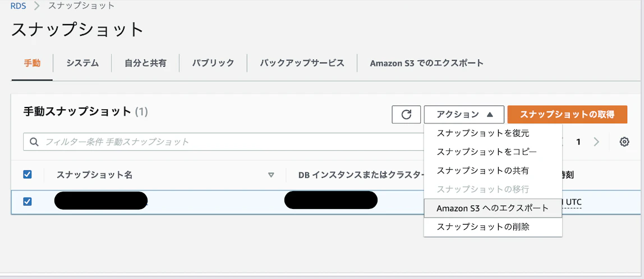Open the パブリック tab
Screen dimensions: 644x279
click(x=213, y=63)
